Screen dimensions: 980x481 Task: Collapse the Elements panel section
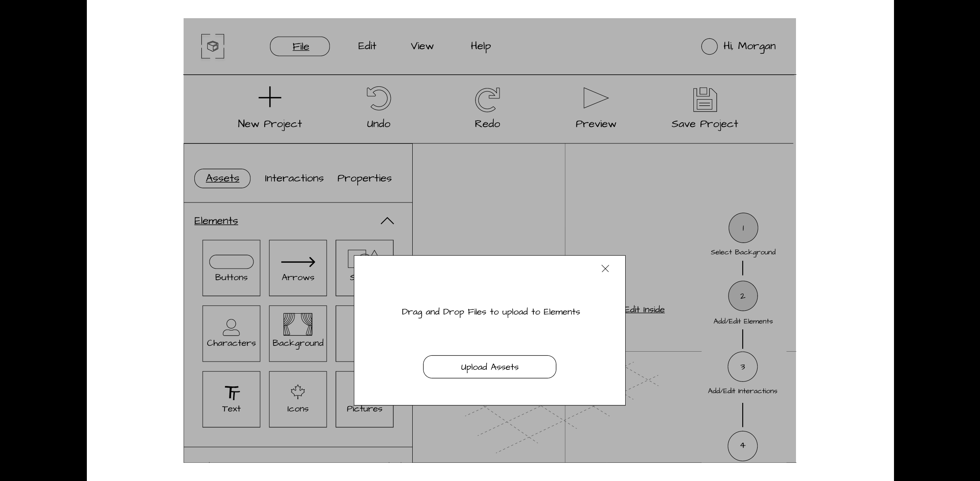[x=388, y=221]
